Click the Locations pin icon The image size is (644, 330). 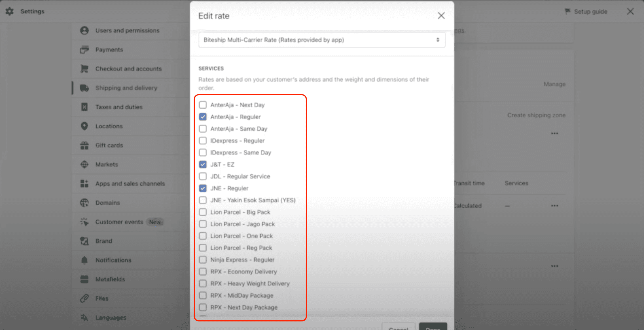pos(85,126)
